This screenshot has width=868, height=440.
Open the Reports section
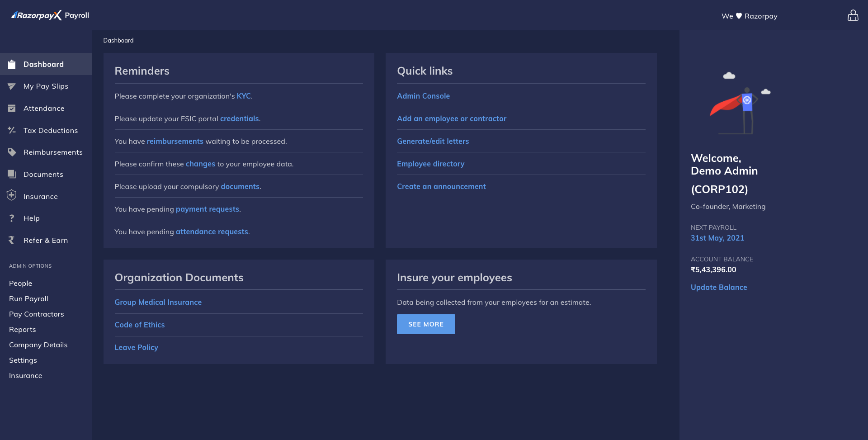[x=22, y=329]
